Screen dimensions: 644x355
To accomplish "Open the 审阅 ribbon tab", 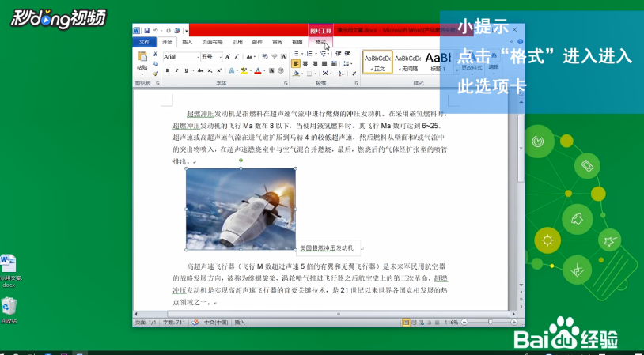I will coord(278,42).
